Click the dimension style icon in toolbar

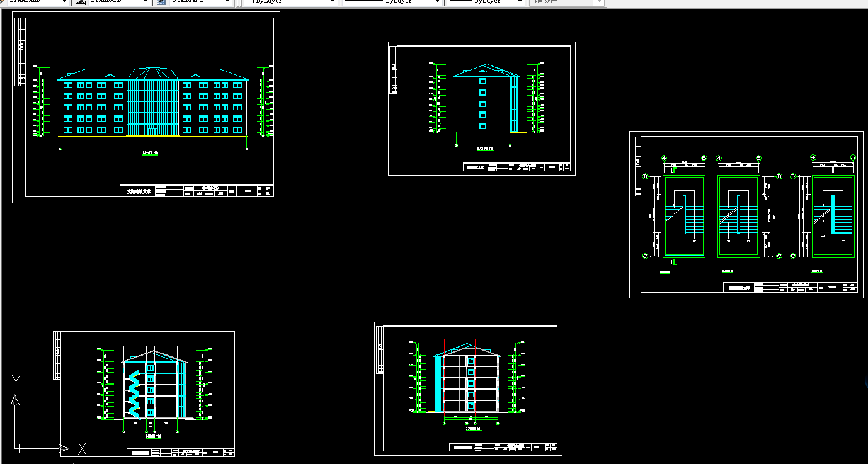pyautogui.click(x=80, y=2)
